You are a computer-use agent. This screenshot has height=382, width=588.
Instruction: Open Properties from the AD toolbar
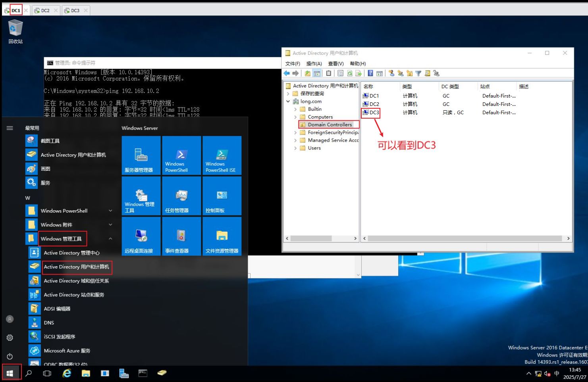[x=341, y=73]
